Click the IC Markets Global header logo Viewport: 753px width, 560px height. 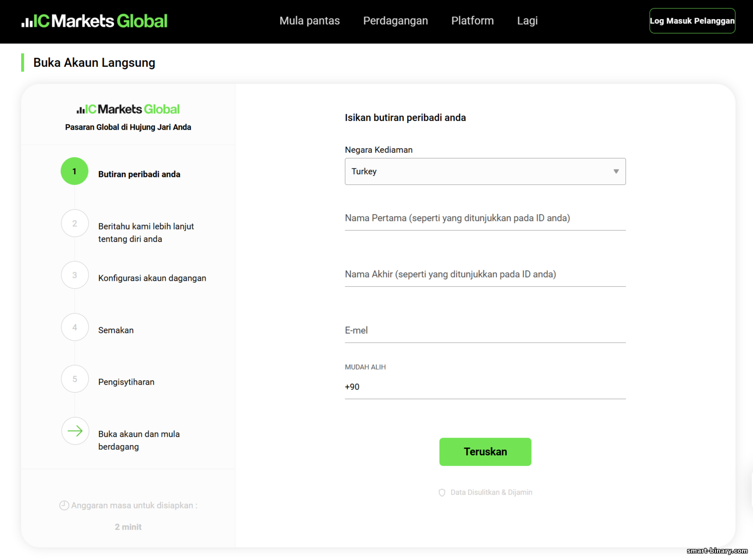(94, 21)
